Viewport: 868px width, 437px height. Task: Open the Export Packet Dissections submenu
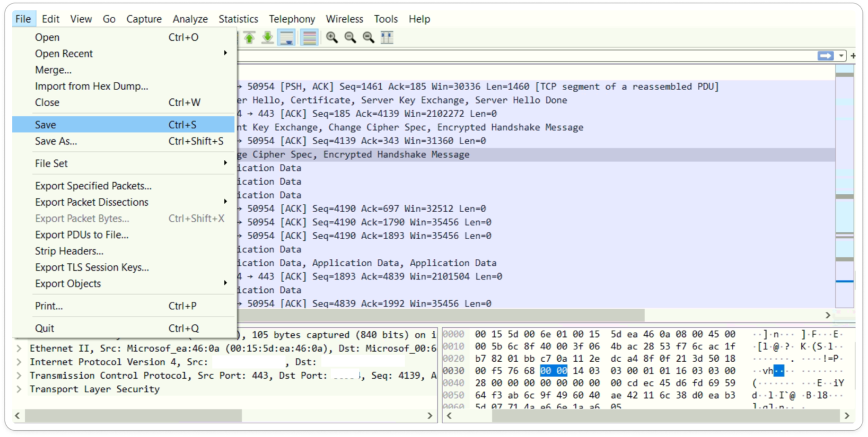tap(93, 202)
